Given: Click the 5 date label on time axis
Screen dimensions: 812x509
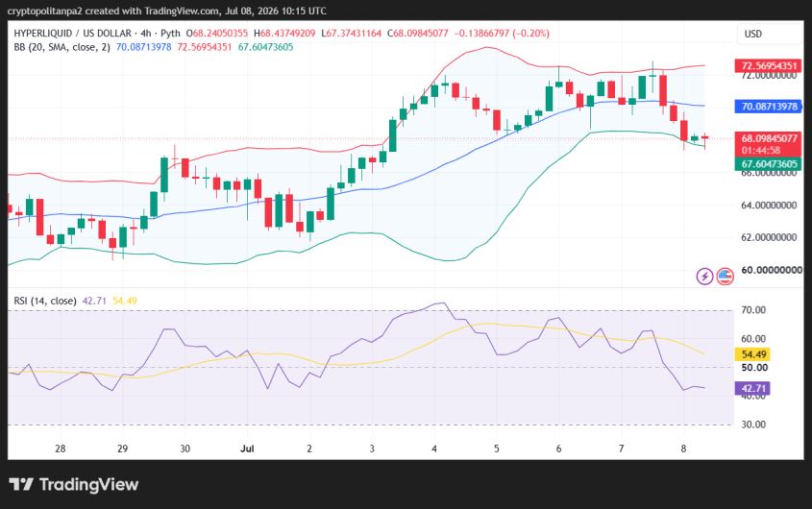Looking at the screenshot, I should click(x=496, y=448).
